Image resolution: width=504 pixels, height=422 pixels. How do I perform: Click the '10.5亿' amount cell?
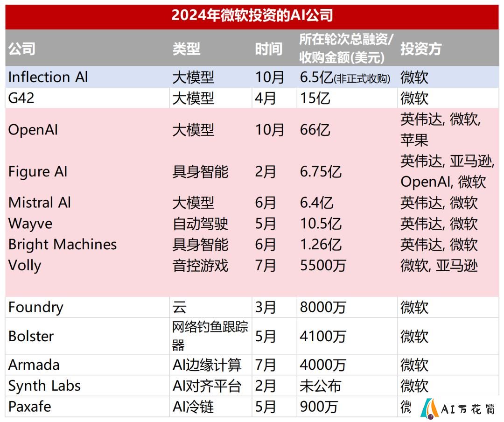(321, 224)
